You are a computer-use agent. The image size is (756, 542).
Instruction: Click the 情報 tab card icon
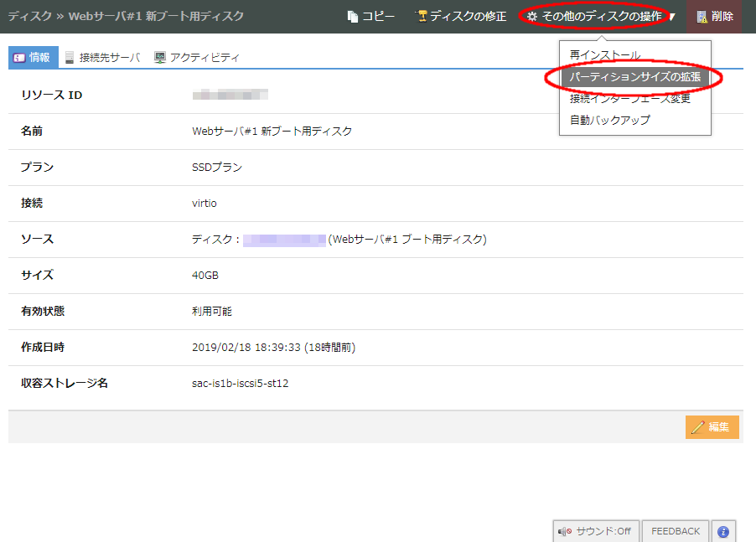pyautogui.click(x=18, y=58)
